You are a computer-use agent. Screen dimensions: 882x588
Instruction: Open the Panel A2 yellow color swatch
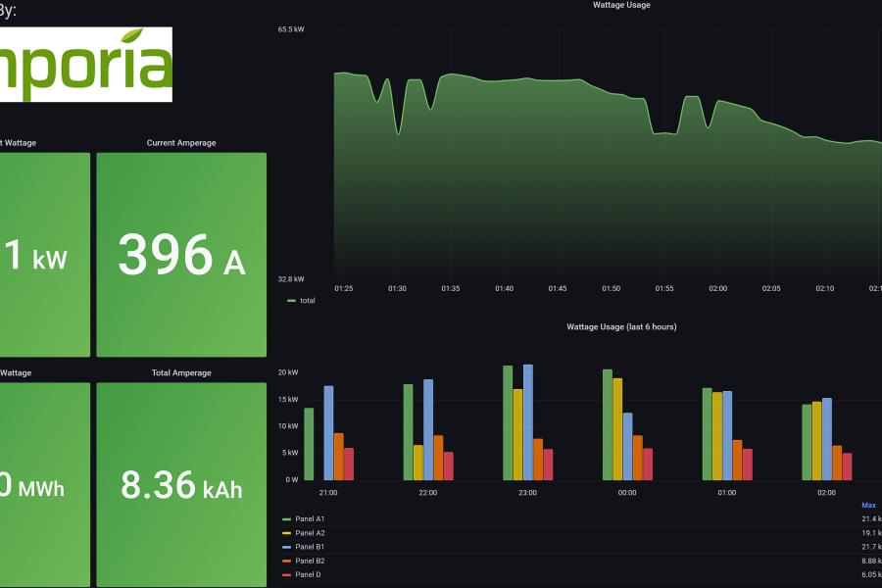[286, 532]
